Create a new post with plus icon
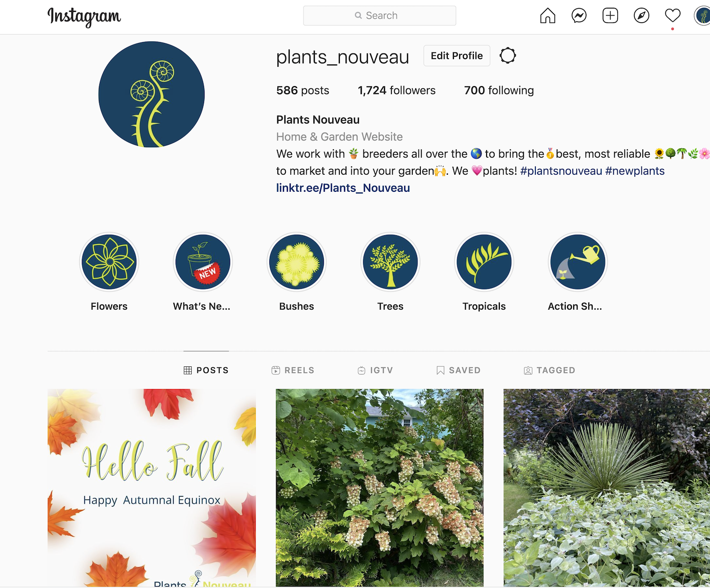Viewport: 710px width, 588px height. coord(610,16)
